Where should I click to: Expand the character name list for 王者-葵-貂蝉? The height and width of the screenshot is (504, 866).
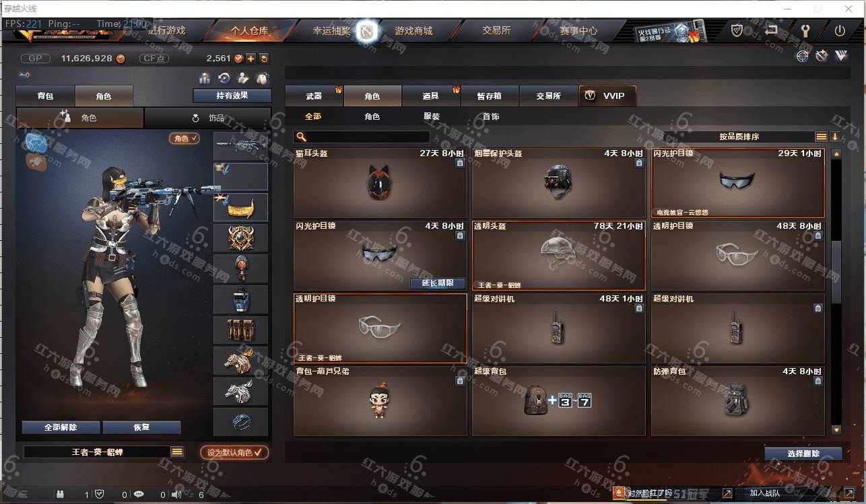(x=177, y=452)
